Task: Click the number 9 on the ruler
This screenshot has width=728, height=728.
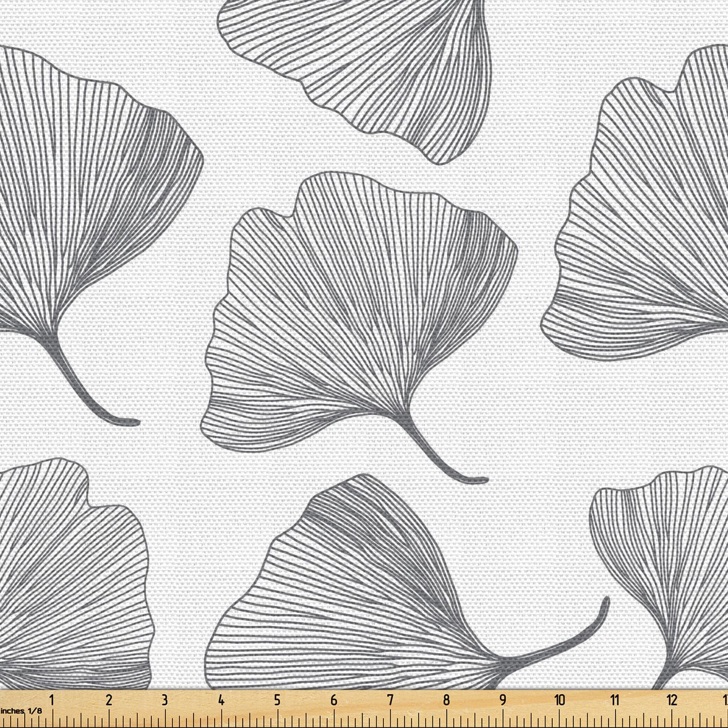Action: click(503, 700)
